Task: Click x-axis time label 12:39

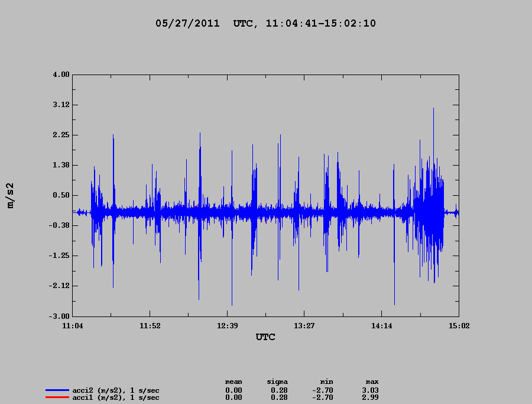Action: point(228,326)
